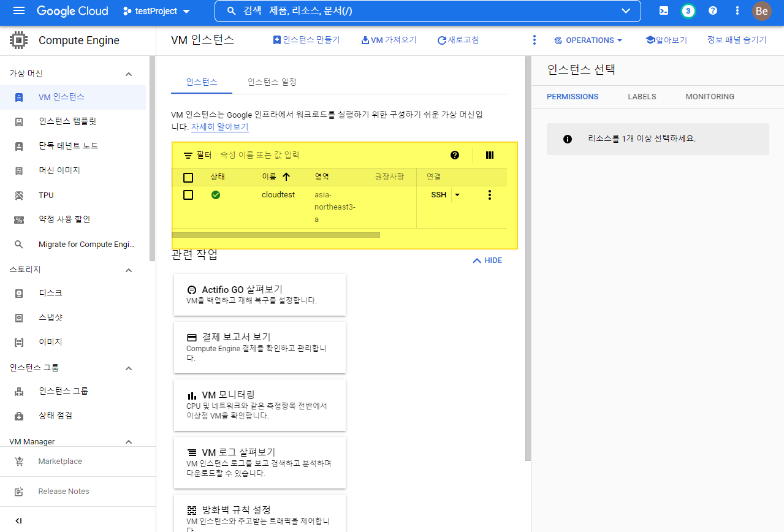Toggle the cloudtest row checkbox

point(188,195)
